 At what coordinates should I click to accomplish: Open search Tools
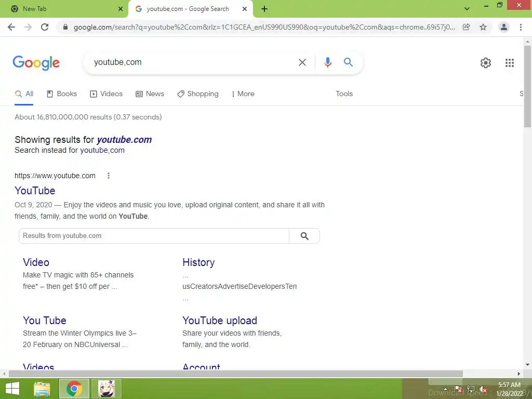click(x=344, y=94)
